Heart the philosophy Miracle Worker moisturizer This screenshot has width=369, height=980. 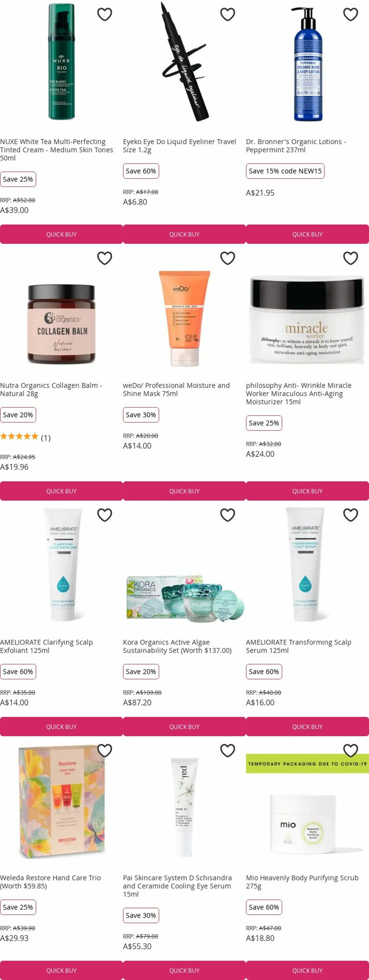coord(350,258)
